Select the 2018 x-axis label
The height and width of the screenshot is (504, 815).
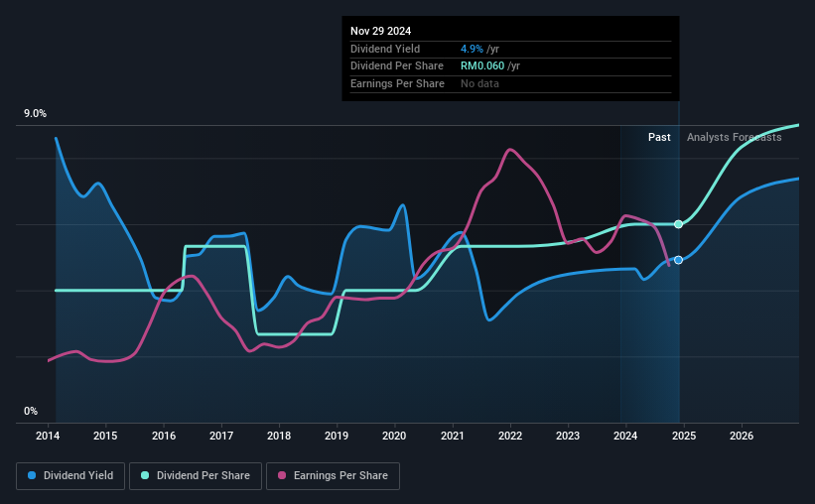279,436
